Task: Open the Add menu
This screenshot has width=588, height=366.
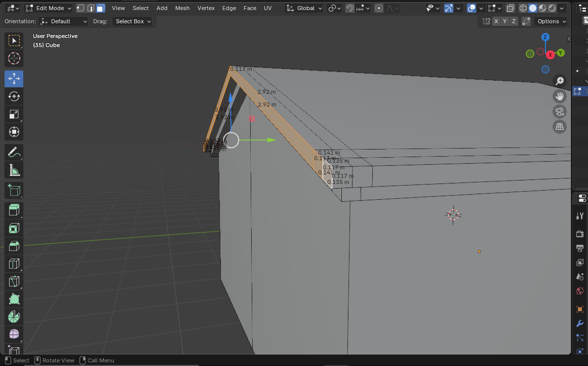Action: point(162,8)
